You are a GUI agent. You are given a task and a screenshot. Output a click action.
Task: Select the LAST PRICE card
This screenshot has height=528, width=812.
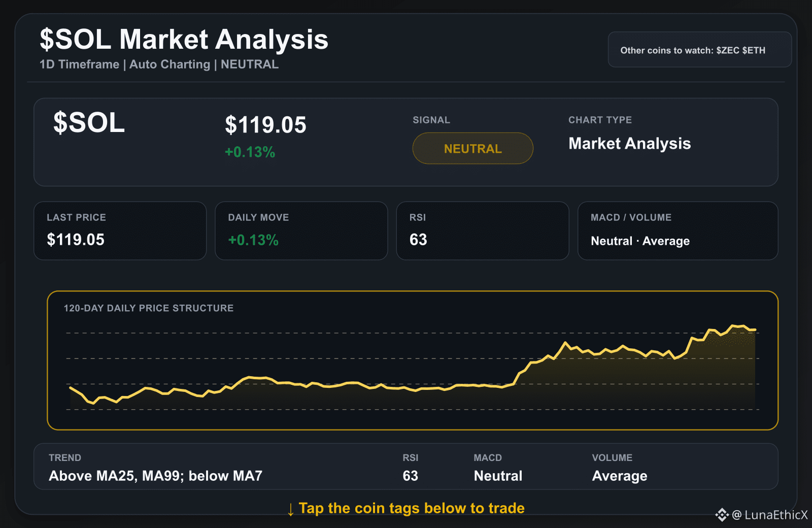(x=120, y=231)
